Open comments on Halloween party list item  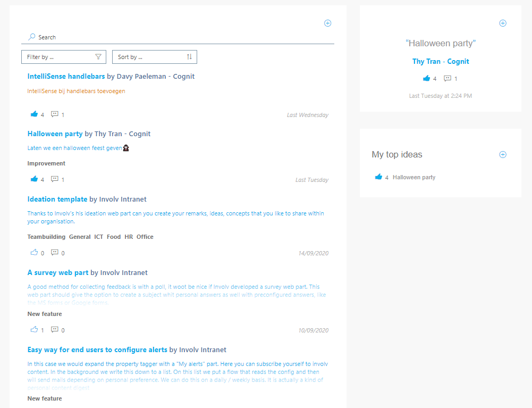tap(54, 179)
